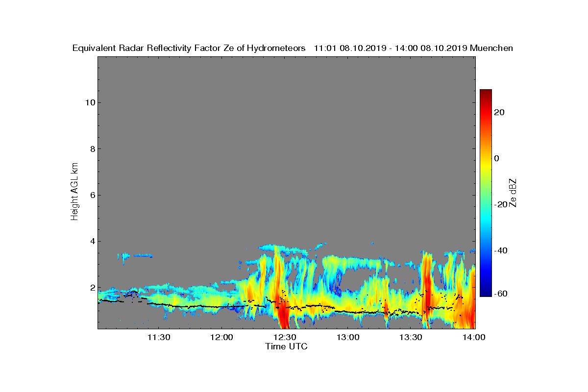This screenshot has height=392, width=588.
Task: Click the height axis label '10'
Action: pyautogui.click(x=89, y=102)
